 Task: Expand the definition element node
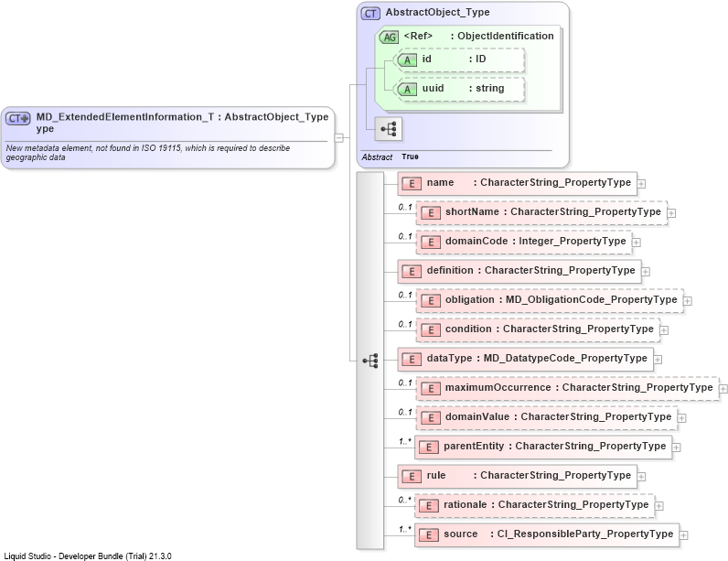(646, 272)
